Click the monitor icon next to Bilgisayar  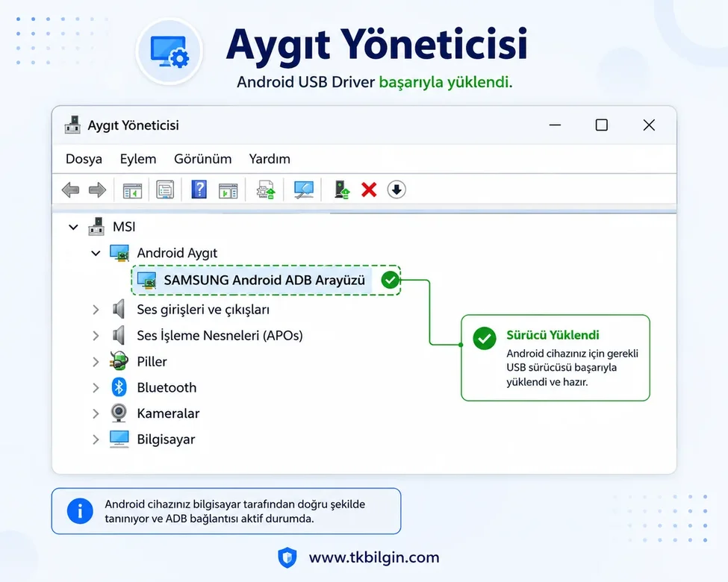119,439
